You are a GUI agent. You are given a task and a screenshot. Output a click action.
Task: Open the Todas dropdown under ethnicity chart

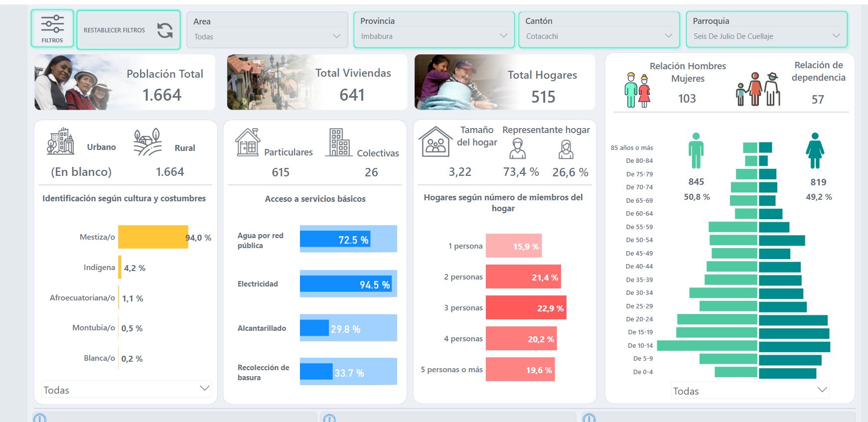pyautogui.click(x=126, y=390)
